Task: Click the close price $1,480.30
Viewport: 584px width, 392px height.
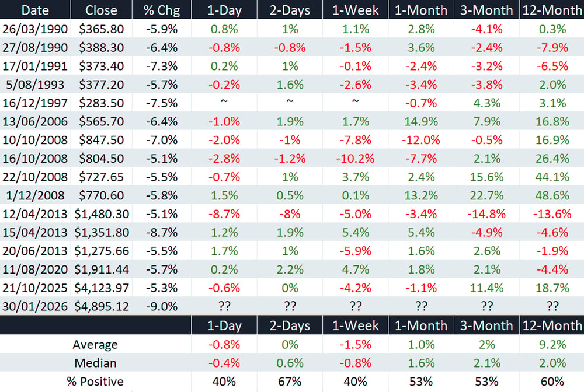Action: (x=101, y=214)
